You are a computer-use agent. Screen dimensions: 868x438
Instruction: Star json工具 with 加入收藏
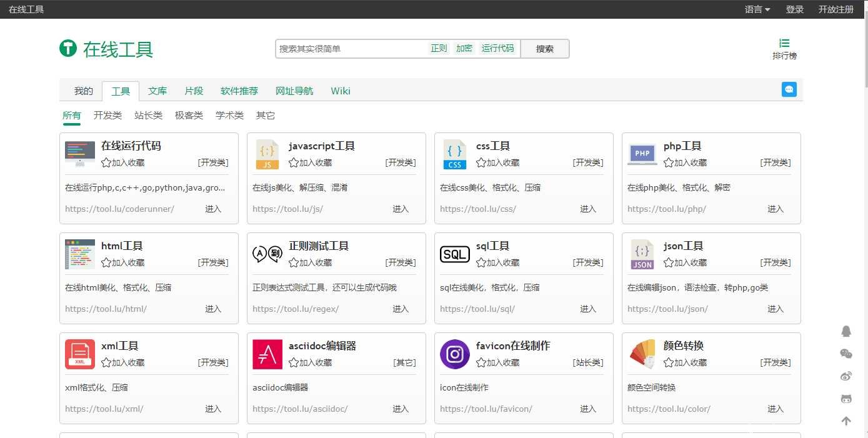click(x=686, y=262)
